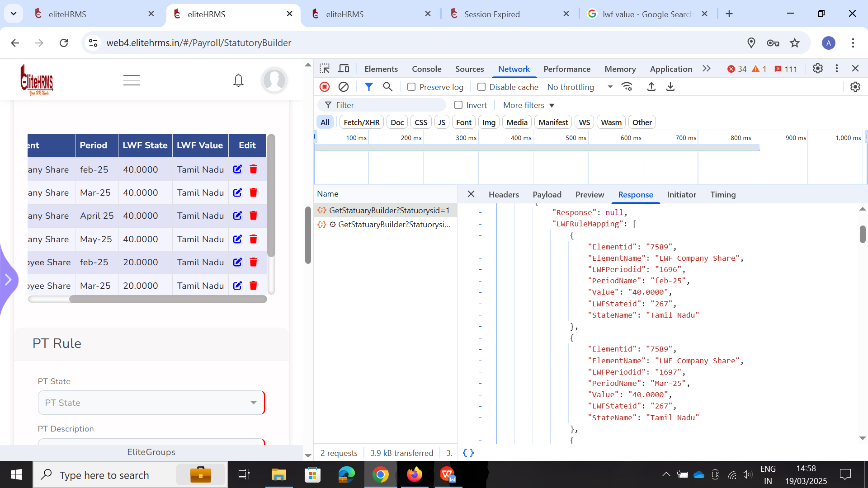The height and width of the screenshot is (488, 868).
Task: Check the Disable cache option
Action: 481,87
